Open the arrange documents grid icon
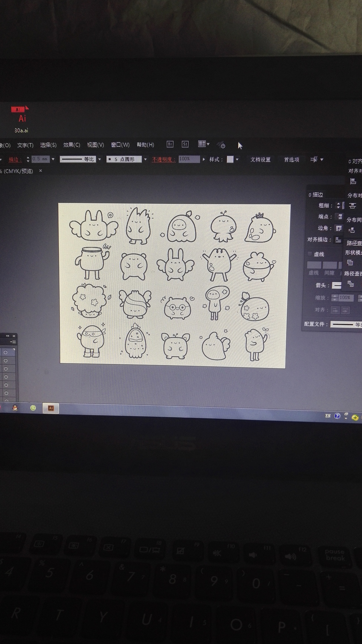 202,144
